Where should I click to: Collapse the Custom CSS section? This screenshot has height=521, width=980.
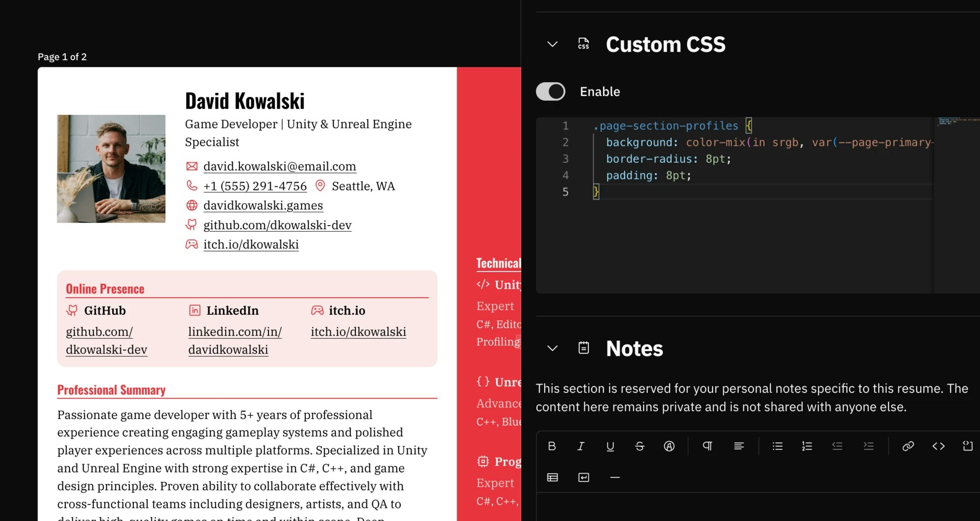(x=553, y=44)
